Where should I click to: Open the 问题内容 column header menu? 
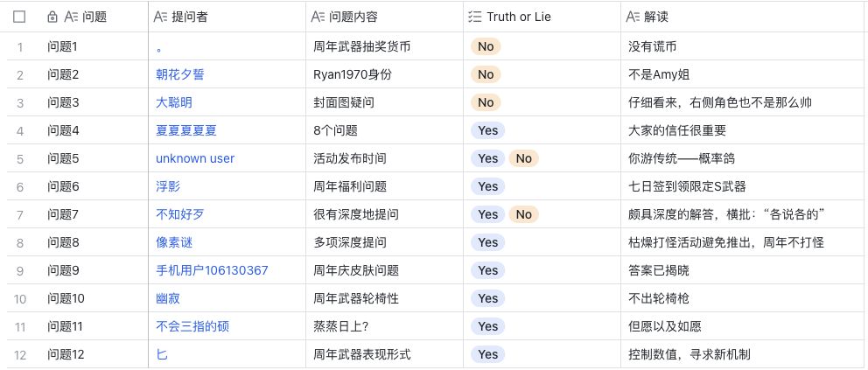click(353, 17)
